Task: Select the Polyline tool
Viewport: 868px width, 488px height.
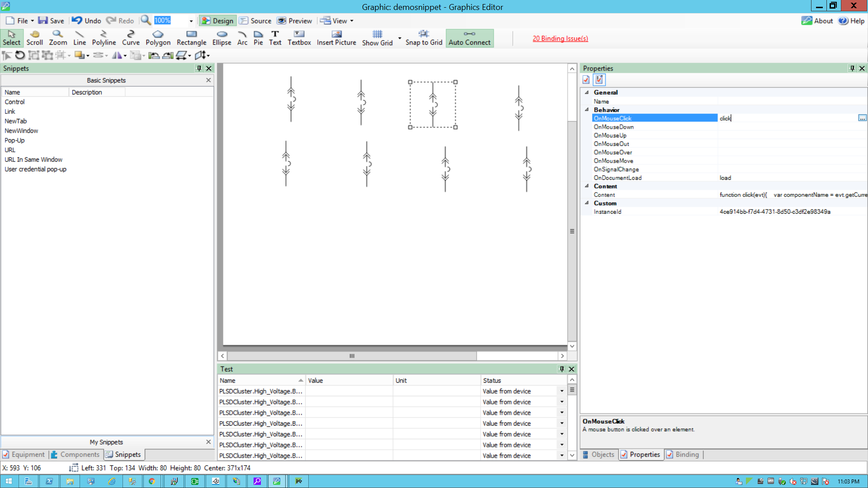Action: 104,38
